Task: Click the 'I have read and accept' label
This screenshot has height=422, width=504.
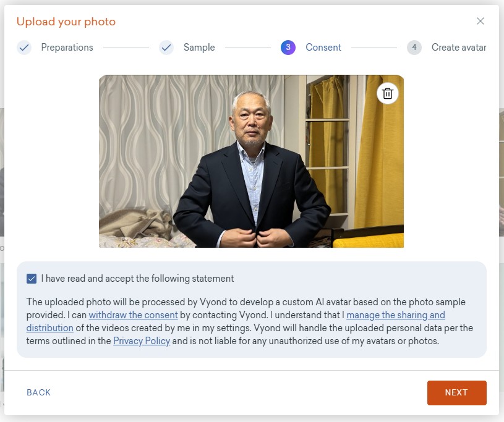Action: [137, 279]
